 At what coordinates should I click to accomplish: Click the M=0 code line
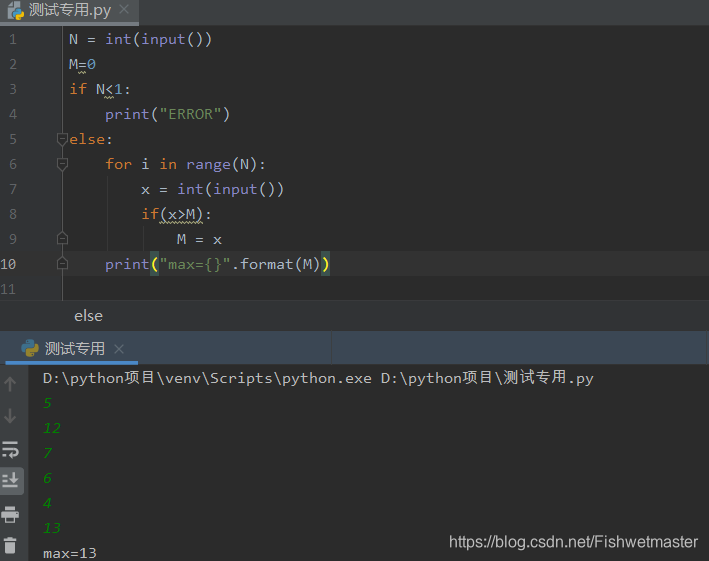(x=82, y=64)
